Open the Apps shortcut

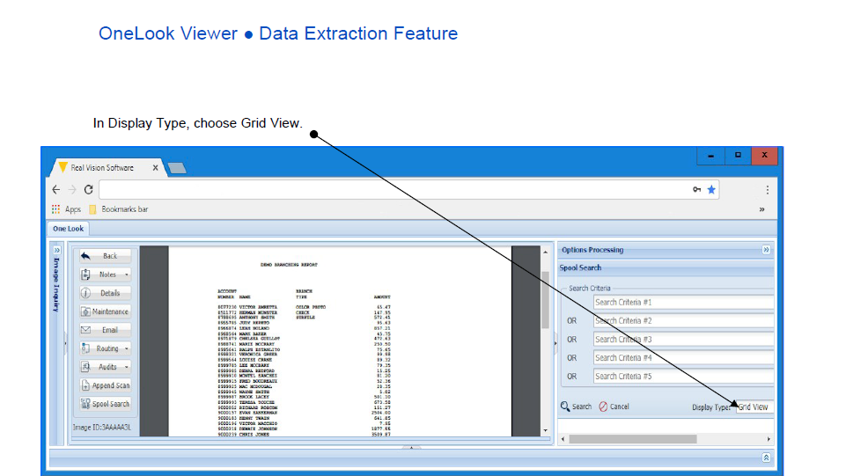point(66,209)
